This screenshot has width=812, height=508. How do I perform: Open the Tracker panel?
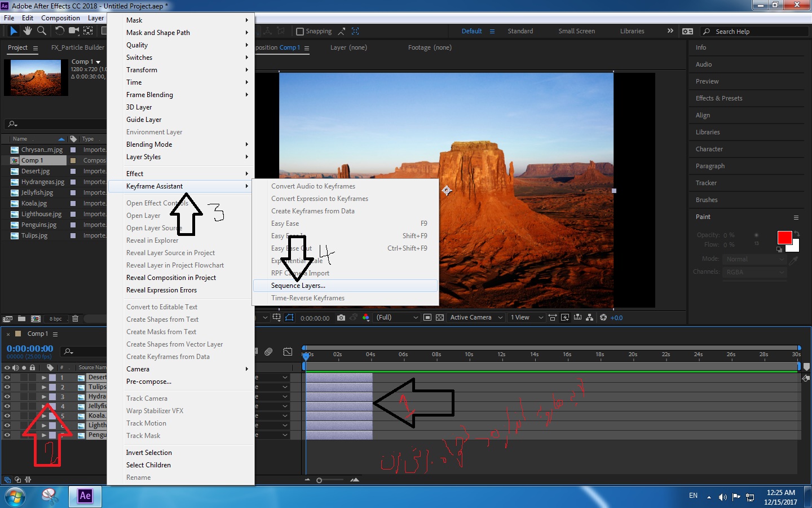click(706, 183)
